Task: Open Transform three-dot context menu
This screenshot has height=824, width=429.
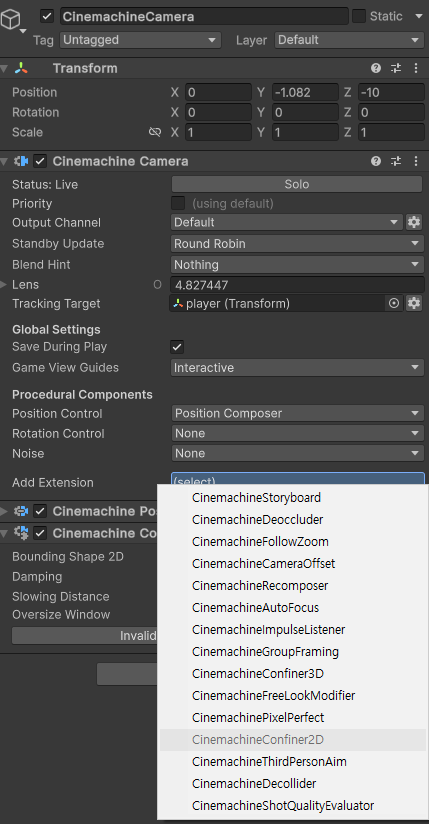Action: tap(416, 68)
